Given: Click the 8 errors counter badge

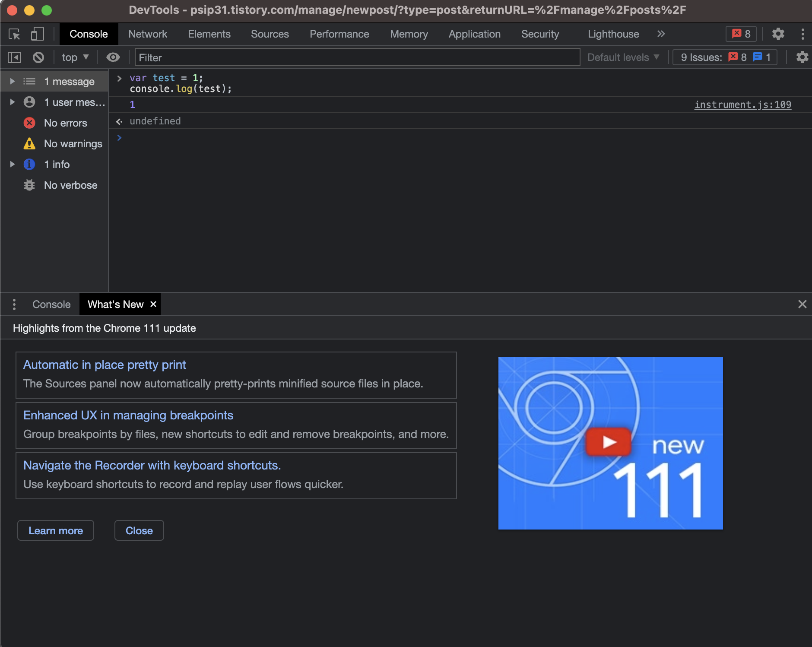Looking at the screenshot, I should pyautogui.click(x=741, y=34).
